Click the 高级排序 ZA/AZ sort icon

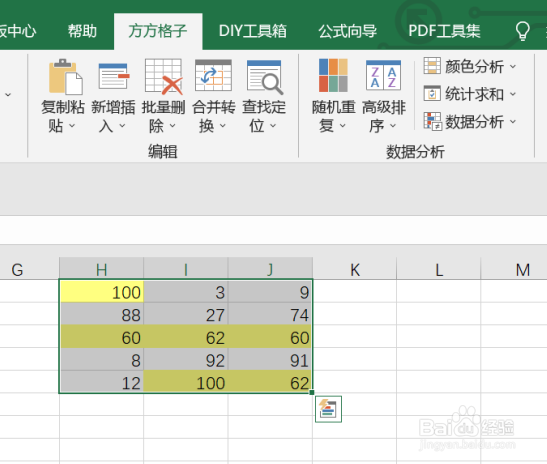coord(383,75)
